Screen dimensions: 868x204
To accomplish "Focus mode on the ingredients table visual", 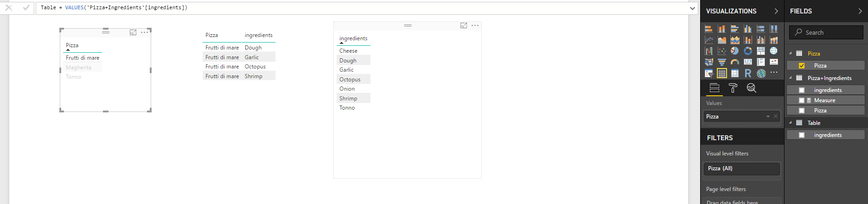I will pyautogui.click(x=464, y=25).
